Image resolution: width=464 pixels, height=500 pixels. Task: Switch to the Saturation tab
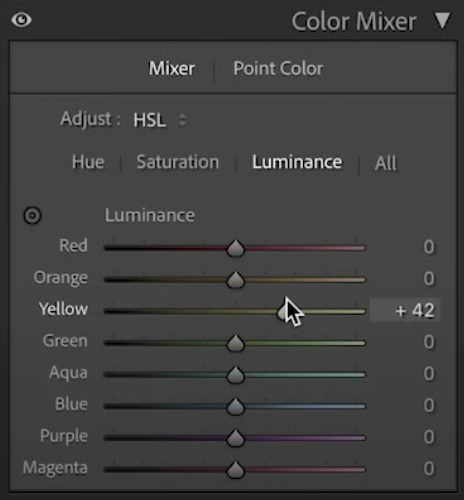tap(178, 162)
